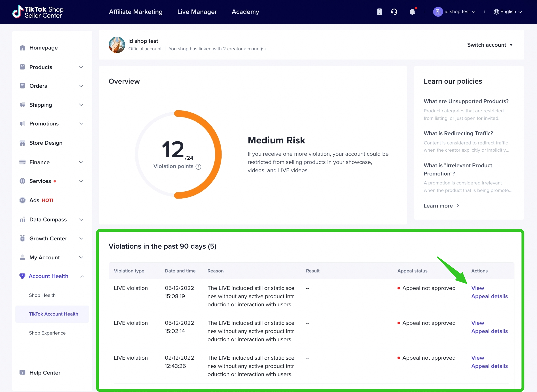Click the Homepage house icon in sidebar
The width and height of the screenshot is (537, 392).
click(x=23, y=48)
